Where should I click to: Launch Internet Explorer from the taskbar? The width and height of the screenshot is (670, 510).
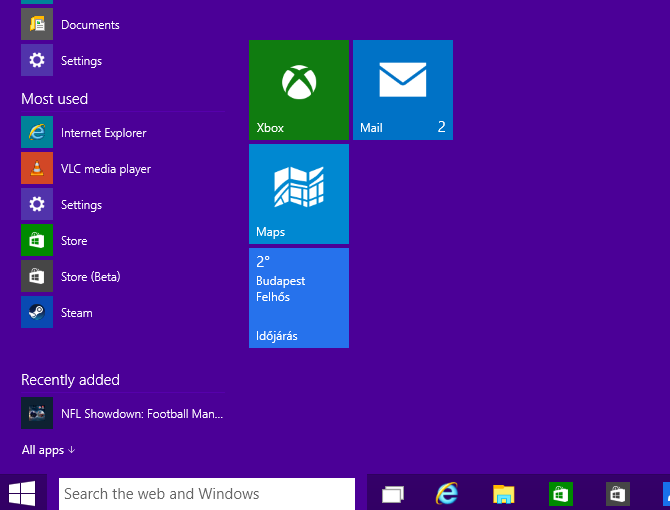[x=447, y=493]
